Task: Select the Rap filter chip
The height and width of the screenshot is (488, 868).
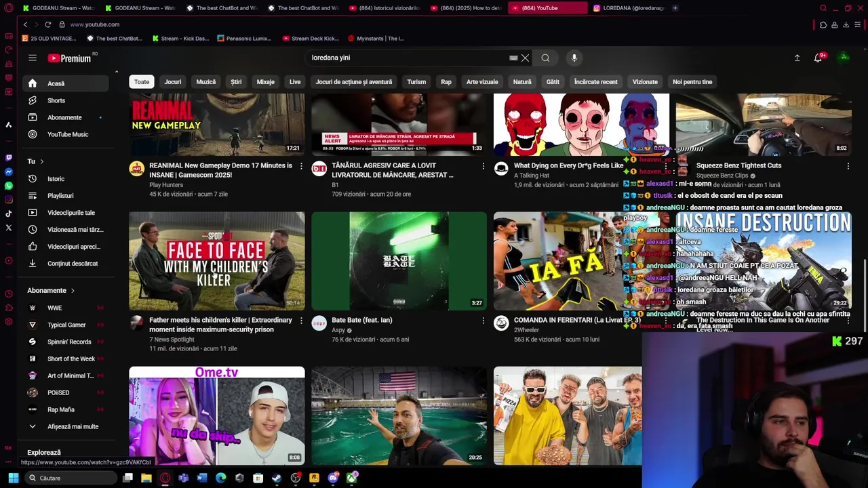Action: (446, 82)
